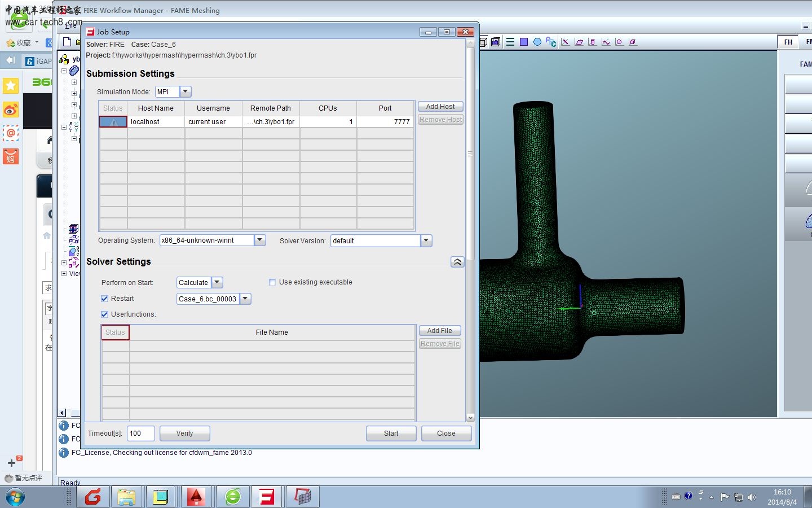Screen dimensions: 812x508
Task: Click the blue help tray icon
Action: click(688, 496)
